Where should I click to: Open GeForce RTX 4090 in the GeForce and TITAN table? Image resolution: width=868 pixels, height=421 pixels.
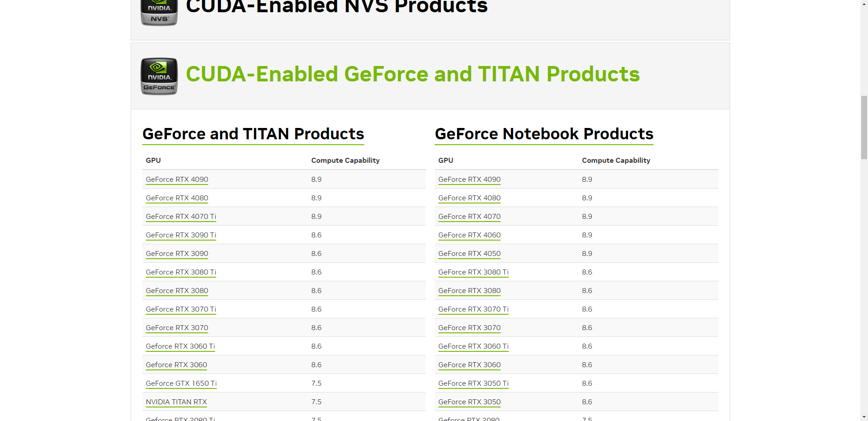(177, 179)
